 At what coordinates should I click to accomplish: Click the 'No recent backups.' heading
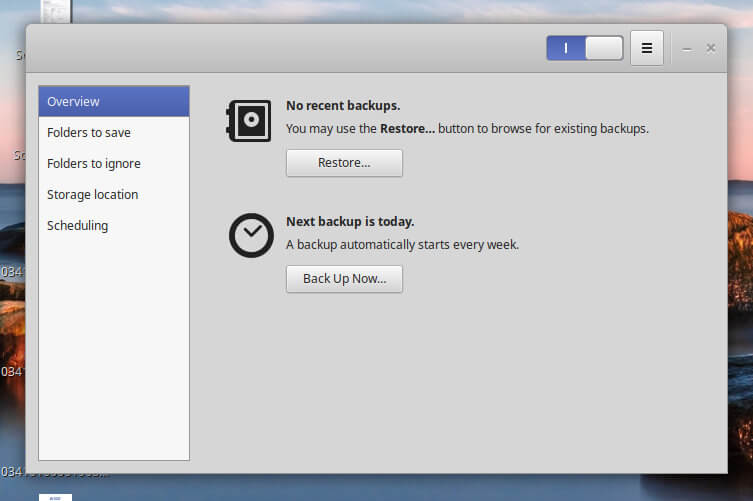click(x=343, y=105)
